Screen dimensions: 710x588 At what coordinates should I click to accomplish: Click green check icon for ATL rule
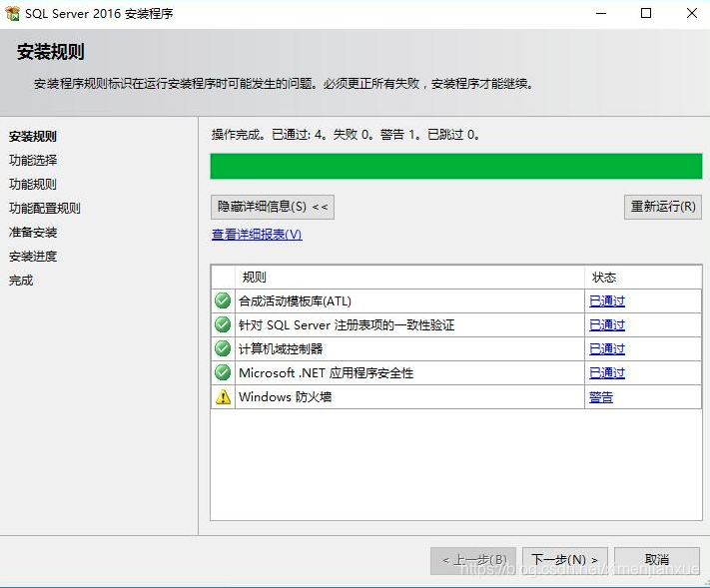(x=223, y=300)
